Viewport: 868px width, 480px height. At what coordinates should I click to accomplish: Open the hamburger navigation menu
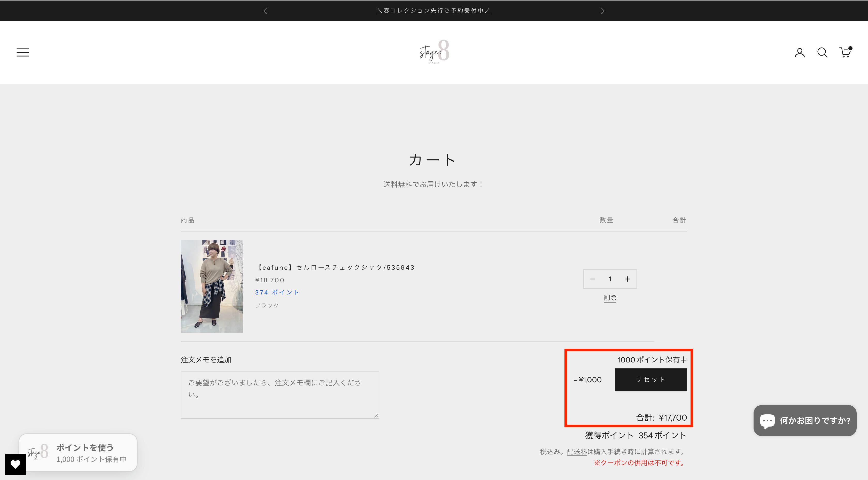pos(22,52)
